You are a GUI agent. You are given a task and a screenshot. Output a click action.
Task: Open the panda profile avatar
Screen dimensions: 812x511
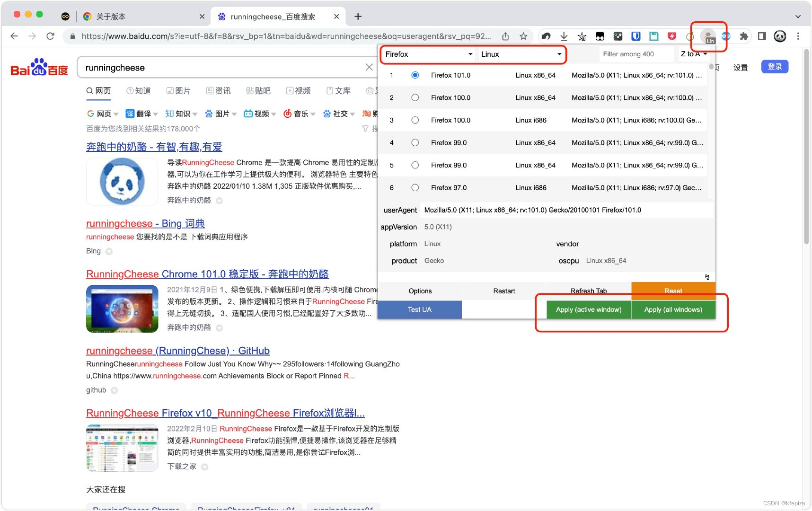click(780, 36)
